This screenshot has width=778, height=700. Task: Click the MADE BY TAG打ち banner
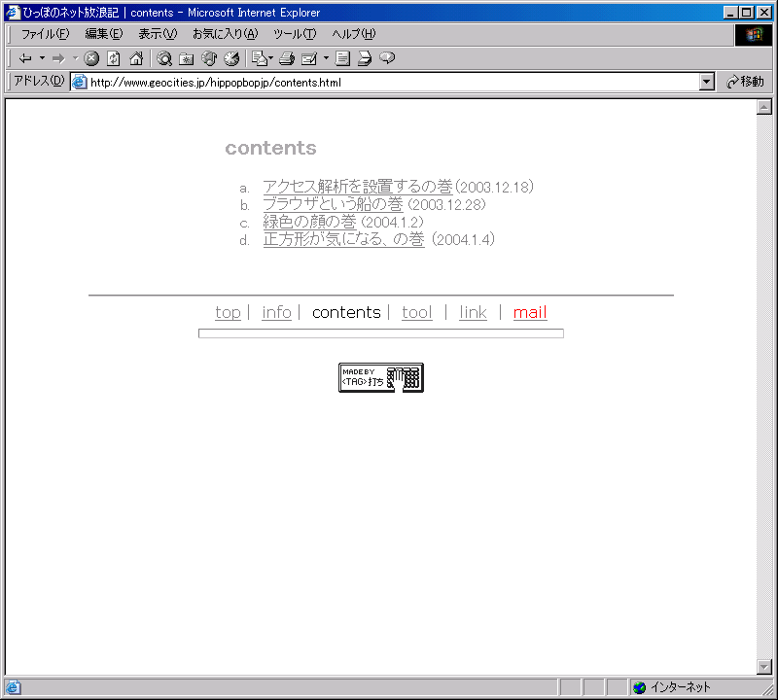click(381, 377)
